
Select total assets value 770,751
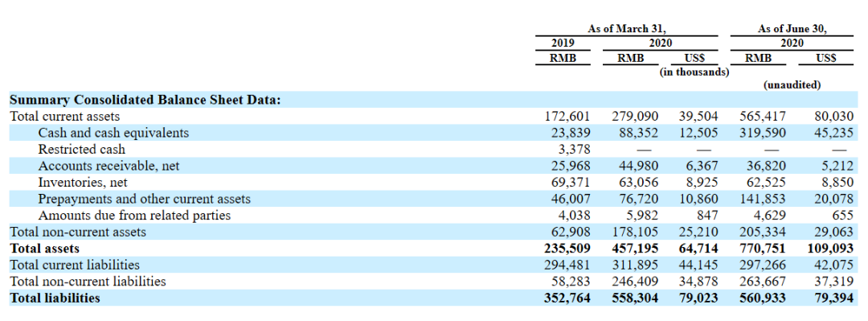(x=762, y=249)
